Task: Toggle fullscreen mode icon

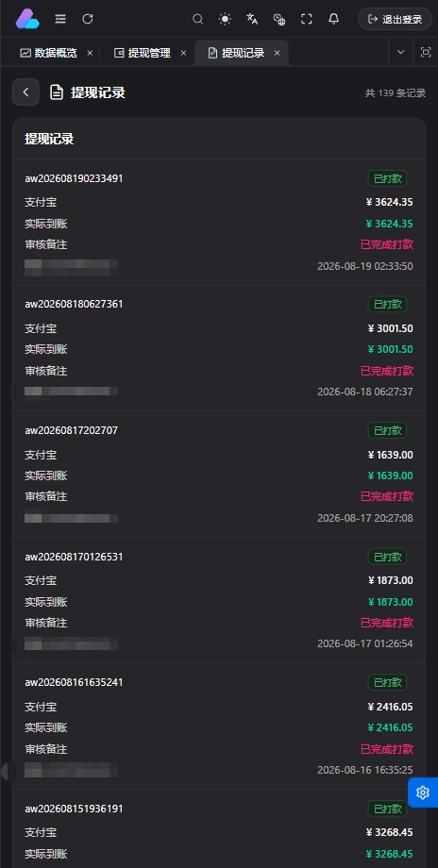Action: pyautogui.click(x=306, y=20)
